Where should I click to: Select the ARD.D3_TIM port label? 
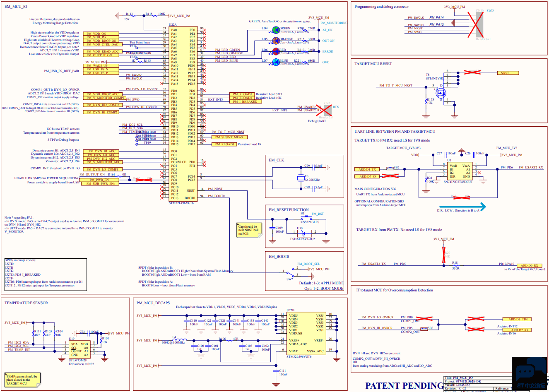pos(518,319)
